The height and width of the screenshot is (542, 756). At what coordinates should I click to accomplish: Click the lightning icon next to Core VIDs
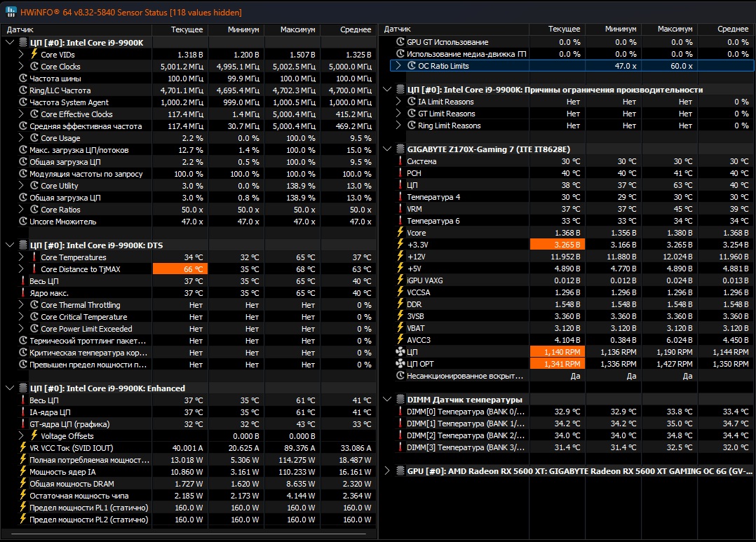click(x=34, y=55)
